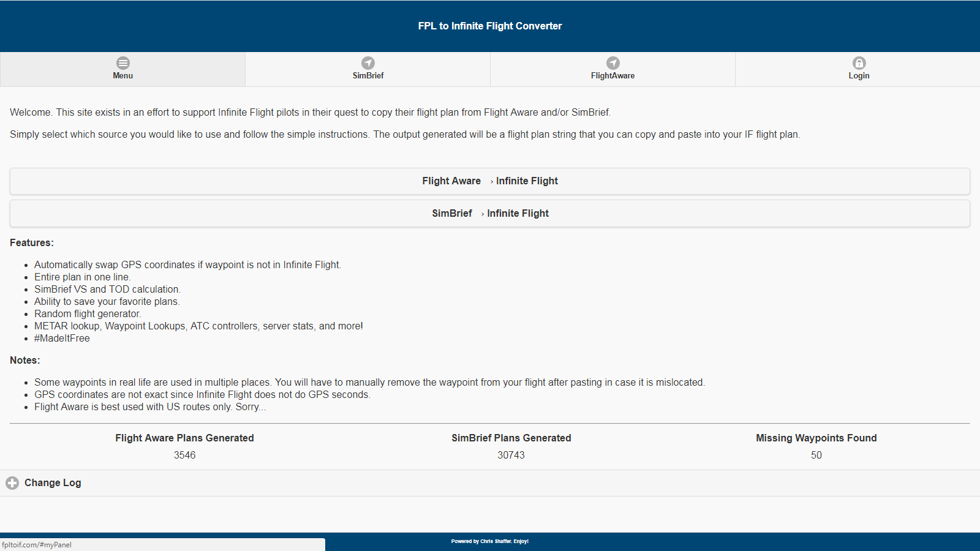Click Ability to save your favorite plans

point(107,302)
